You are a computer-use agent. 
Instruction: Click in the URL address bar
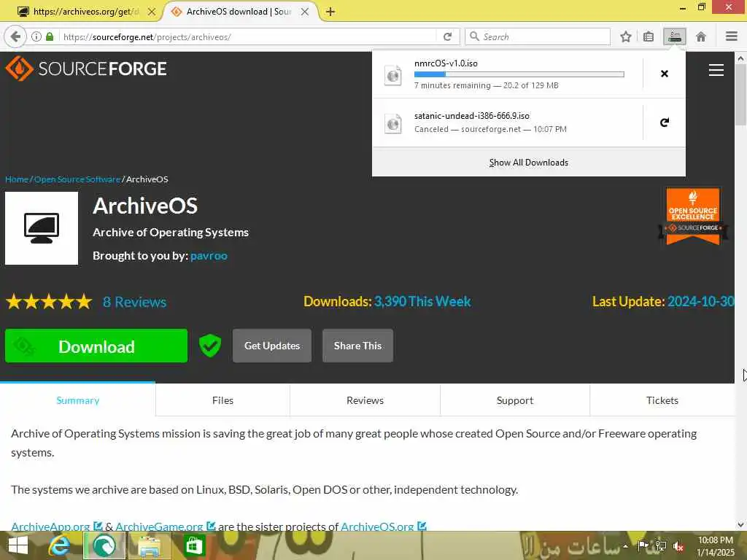[248, 36]
